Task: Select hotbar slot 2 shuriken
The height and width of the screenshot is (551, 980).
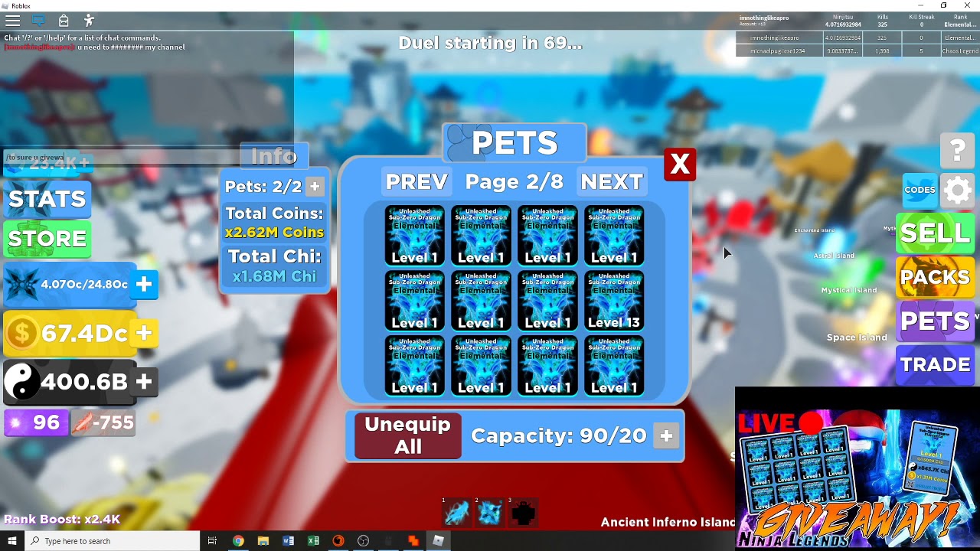Action: (x=490, y=513)
